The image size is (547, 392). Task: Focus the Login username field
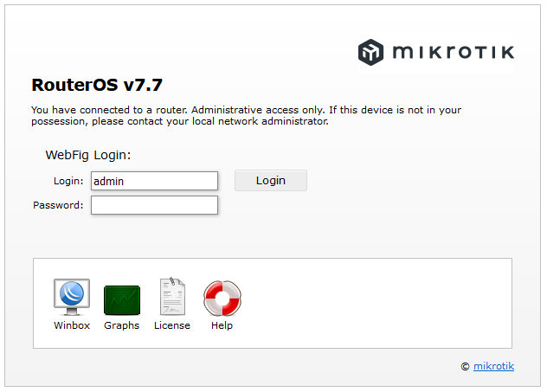[155, 181]
